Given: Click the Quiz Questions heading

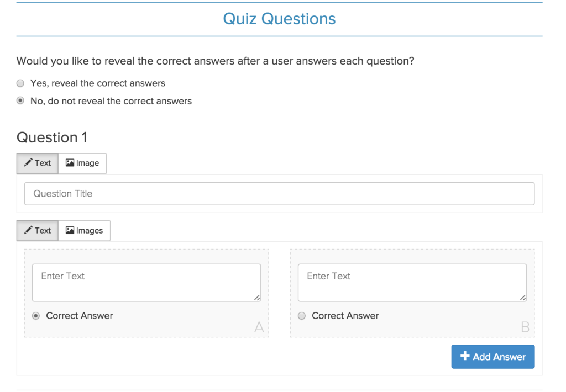Looking at the screenshot, I should pyautogui.click(x=279, y=19).
